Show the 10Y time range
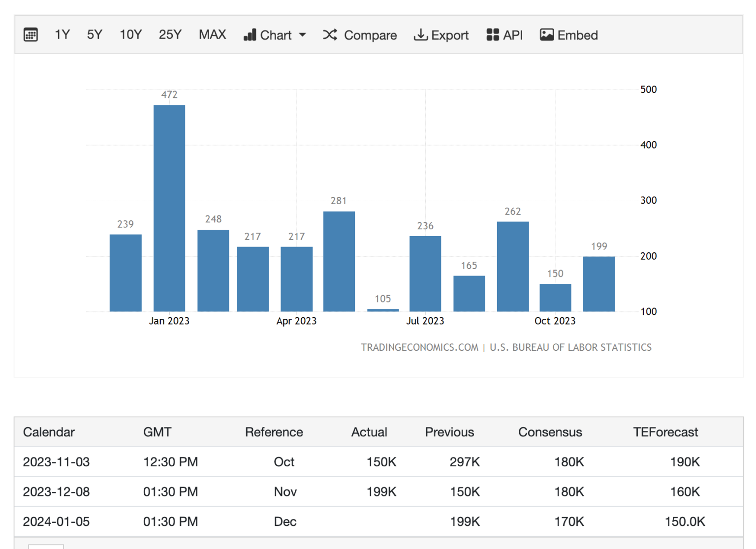 point(130,35)
